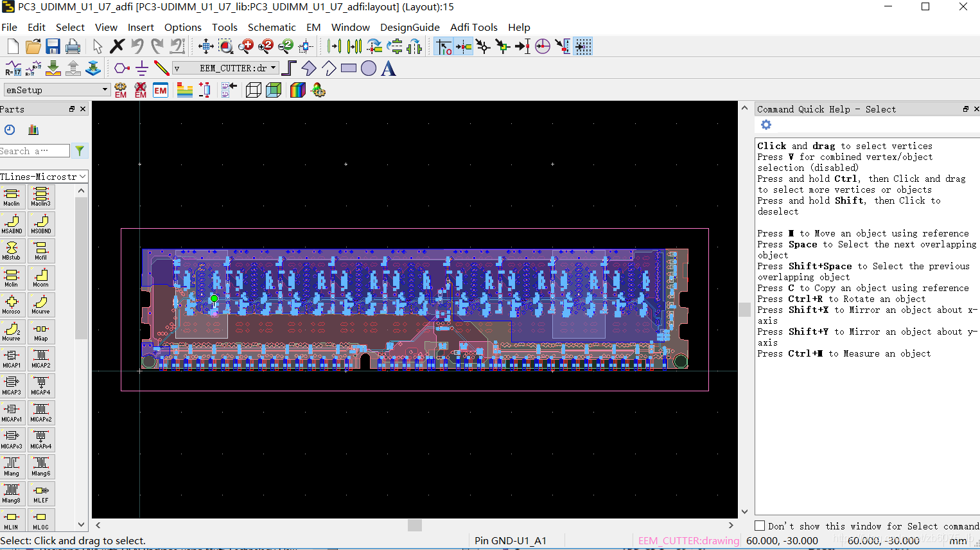
Task: Print the layout with the printer icon
Action: 73,46
